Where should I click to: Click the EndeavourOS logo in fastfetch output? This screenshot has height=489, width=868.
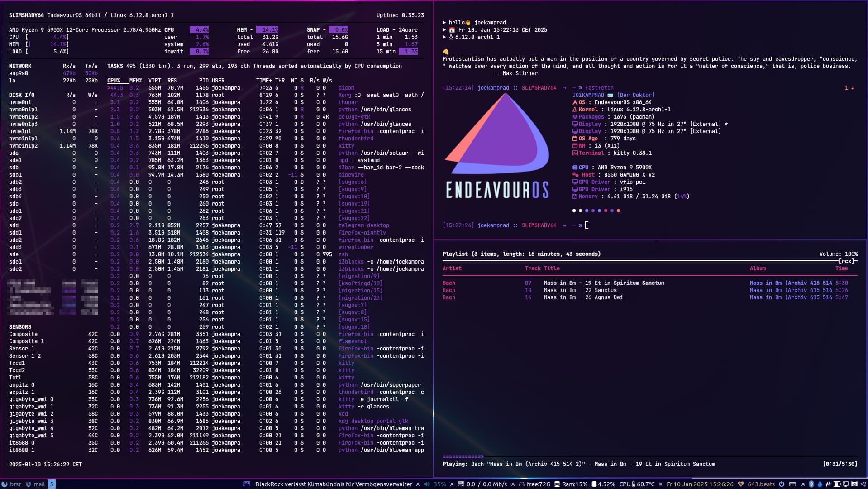point(497,145)
